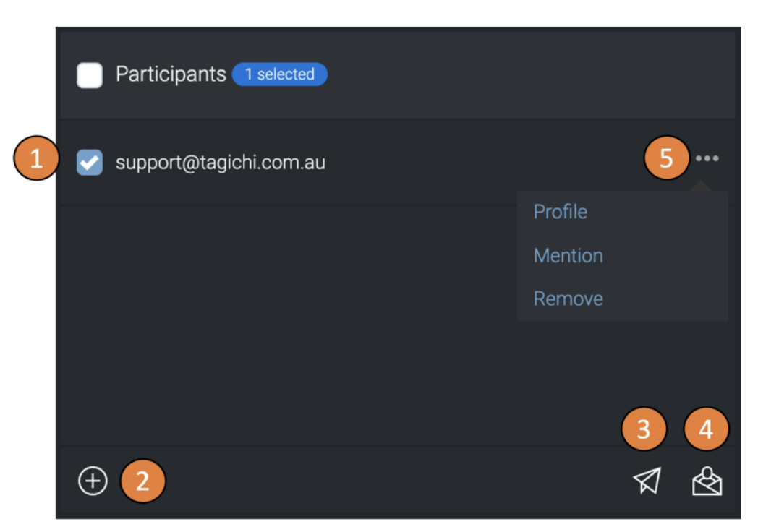Screen dimensions: 758x532
Task: Click the orange number 5 callout marker
Action: pos(665,158)
